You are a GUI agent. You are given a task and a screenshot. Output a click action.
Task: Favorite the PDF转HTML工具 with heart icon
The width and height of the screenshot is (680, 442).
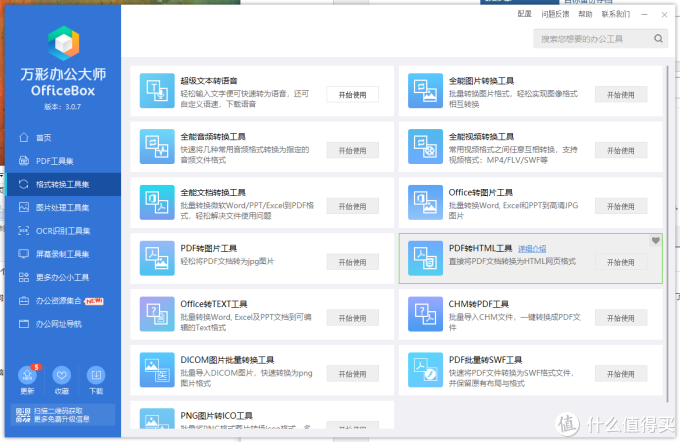click(x=656, y=240)
